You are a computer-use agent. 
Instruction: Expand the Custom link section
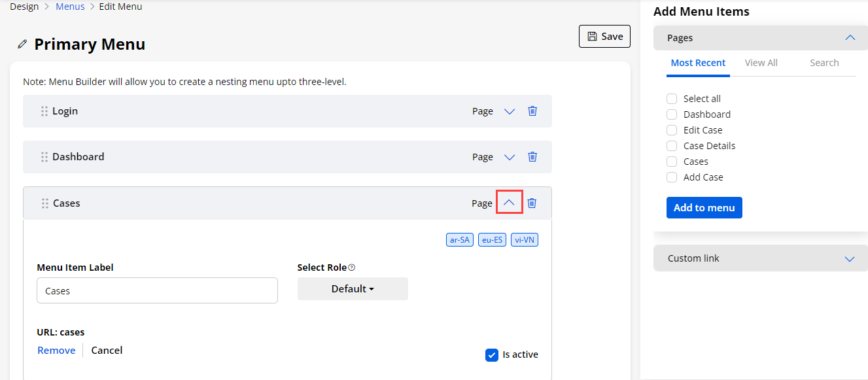point(849,259)
